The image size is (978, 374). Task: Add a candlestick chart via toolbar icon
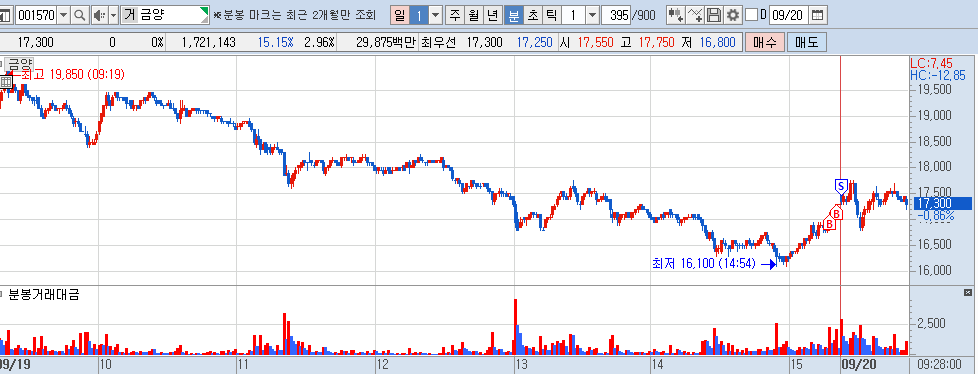coord(675,15)
